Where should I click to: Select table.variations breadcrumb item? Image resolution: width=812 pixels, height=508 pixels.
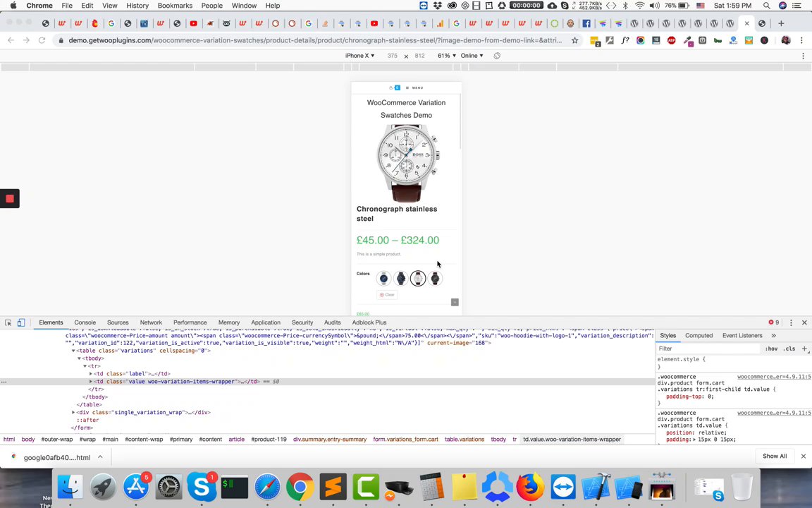[x=465, y=440]
